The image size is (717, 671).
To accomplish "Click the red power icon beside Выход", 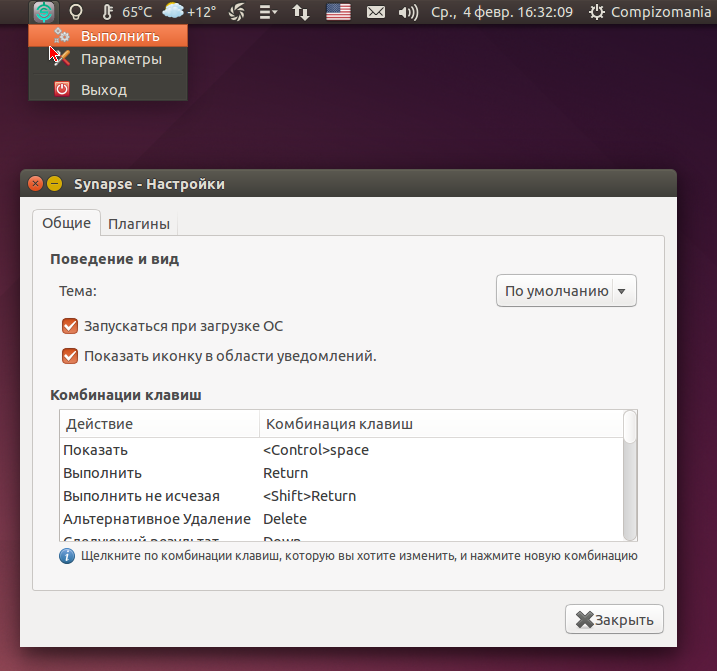I will pyautogui.click(x=62, y=89).
